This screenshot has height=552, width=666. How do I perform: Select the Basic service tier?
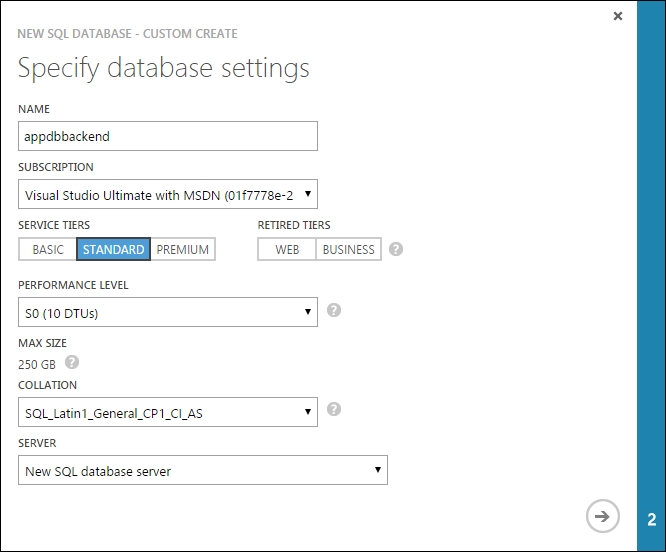point(48,249)
